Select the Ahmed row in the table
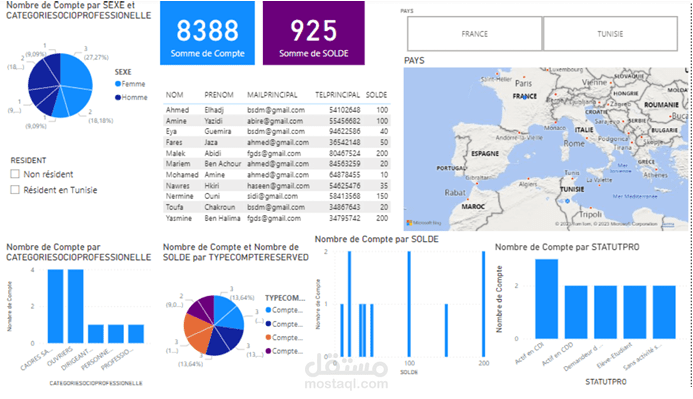This screenshot has width=693, height=399. (x=277, y=110)
